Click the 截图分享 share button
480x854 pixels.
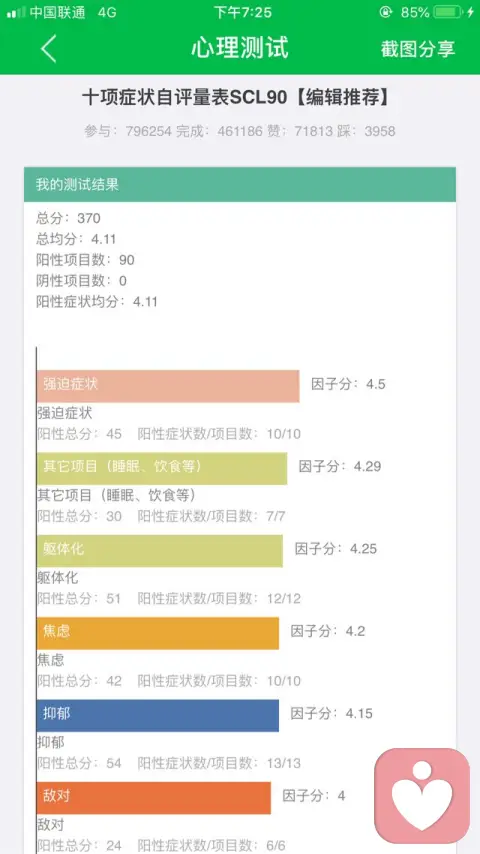(x=418, y=49)
